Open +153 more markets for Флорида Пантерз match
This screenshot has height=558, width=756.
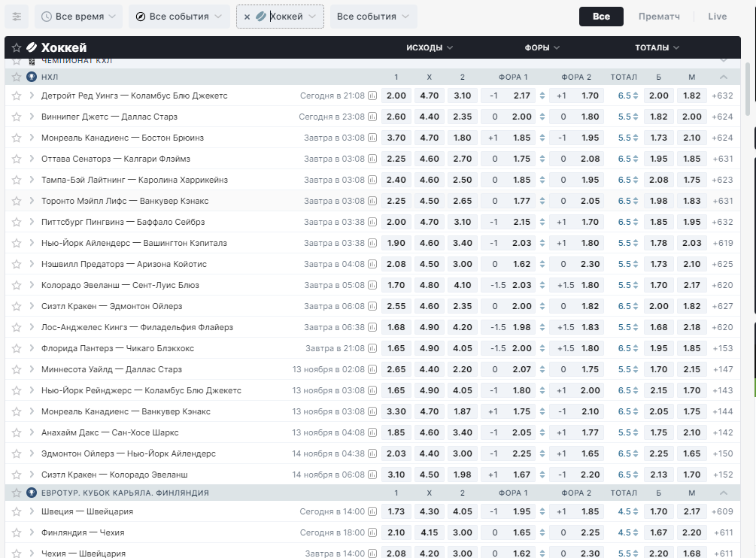(722, 348)
